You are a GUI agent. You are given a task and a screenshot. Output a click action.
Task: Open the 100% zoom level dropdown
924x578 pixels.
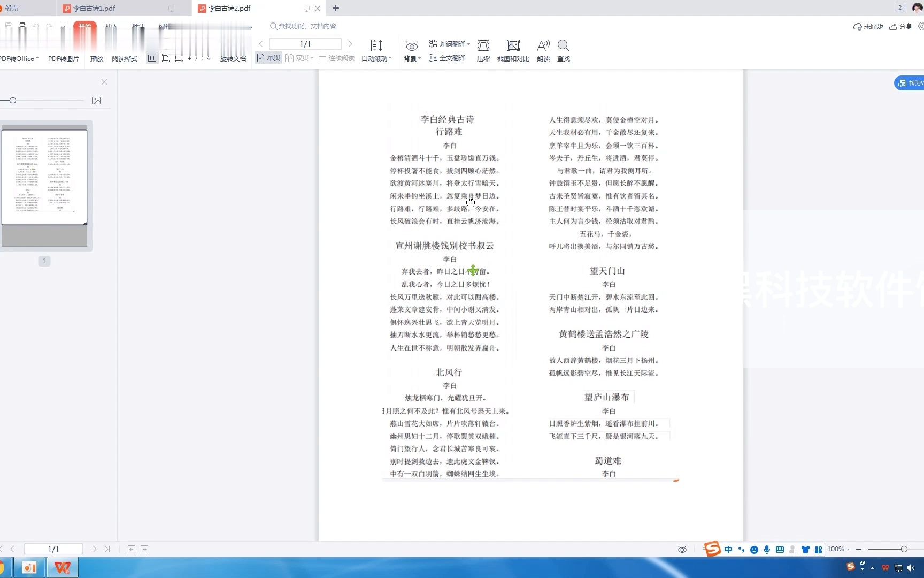coord(838,549)
